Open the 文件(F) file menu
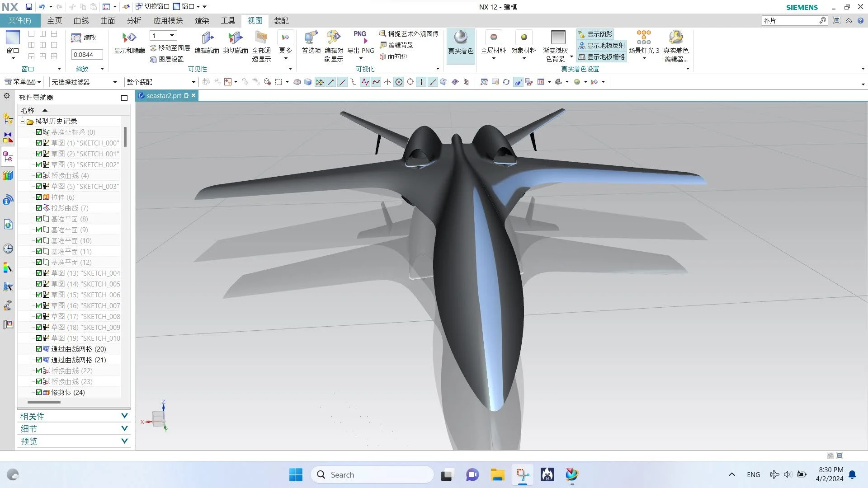868x488 pixels. pos(20,21)
